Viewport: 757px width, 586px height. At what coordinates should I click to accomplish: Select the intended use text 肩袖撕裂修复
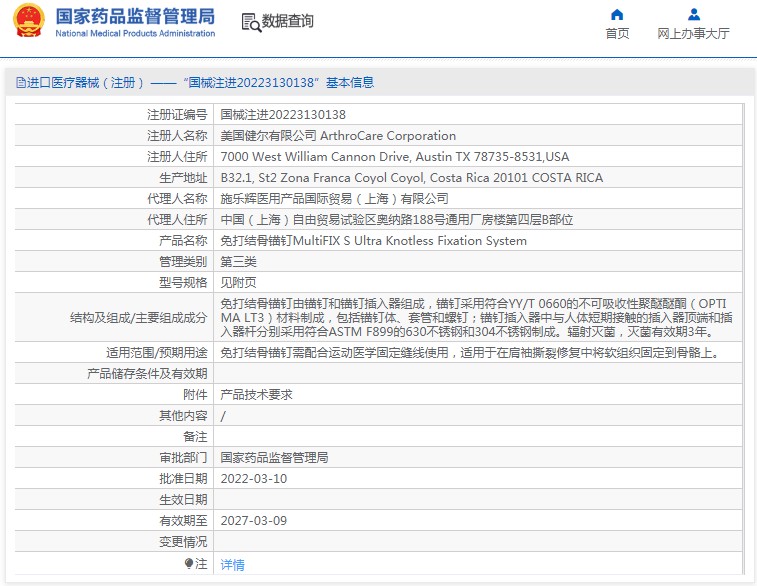point(471,353)
